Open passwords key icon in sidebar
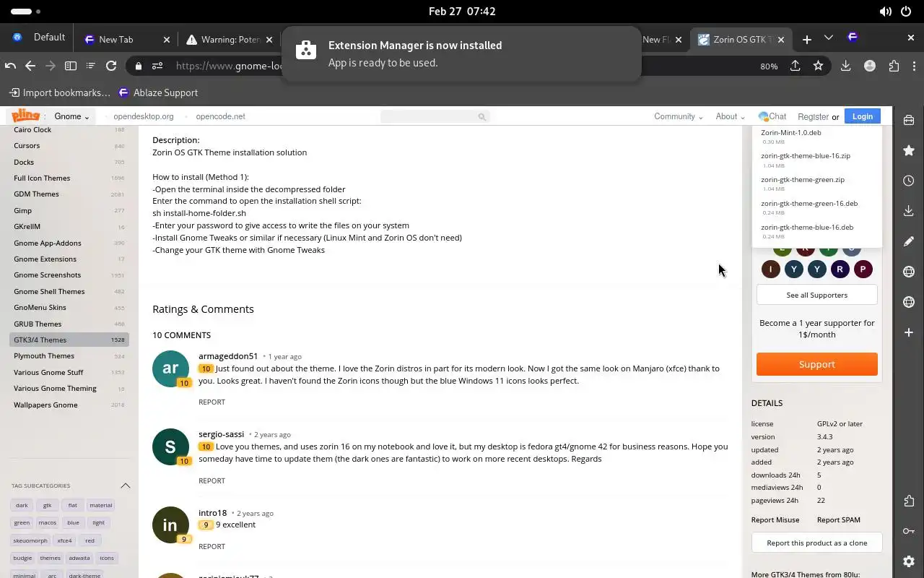The height and width of the screenshot is (578, 924). (x=909, y=531)
